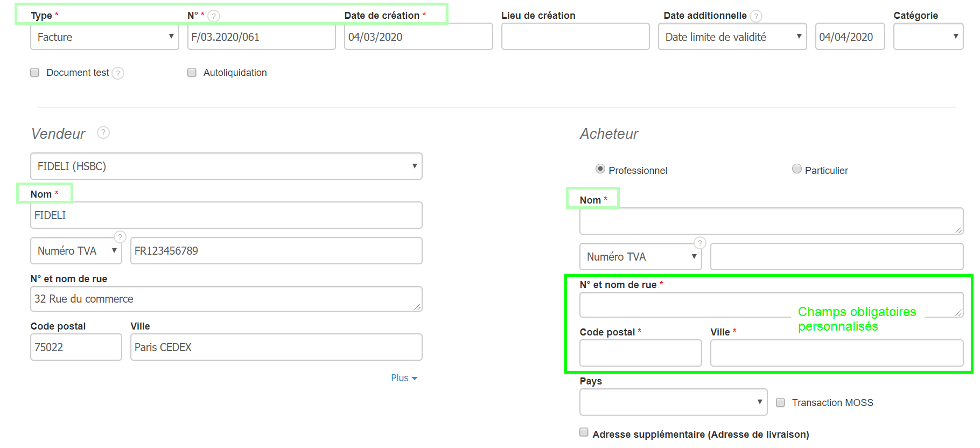The image size is (980, 448).
Task: Choose the Particulier buyer option
Action: (797, 169)
